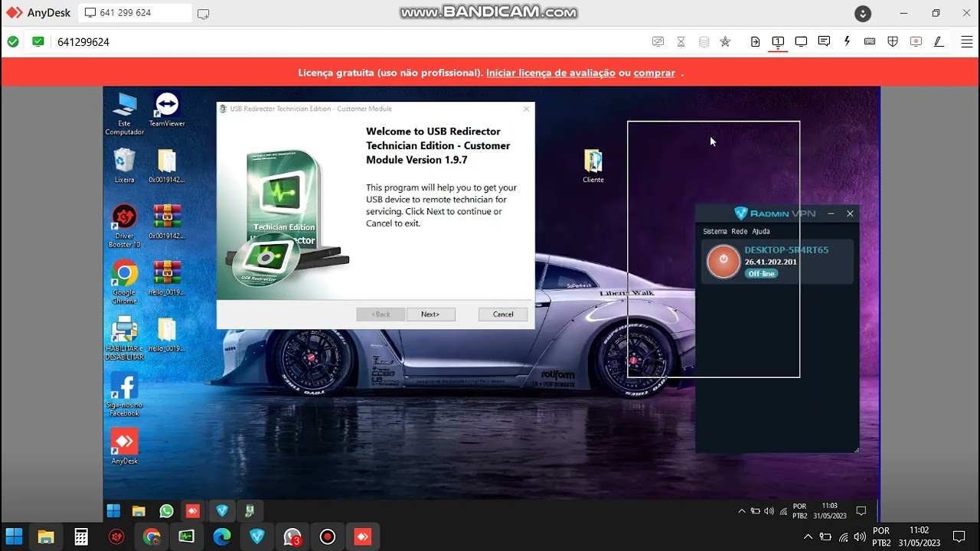The height and width of the screenshot is (551, 980).
Task: Select Este Computador desktop icon
Action: pyautogui.click(x=124, y=114)
